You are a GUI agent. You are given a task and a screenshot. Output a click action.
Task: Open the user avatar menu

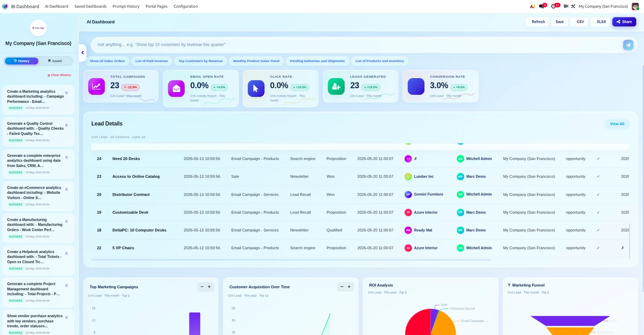tap(635, 6)
